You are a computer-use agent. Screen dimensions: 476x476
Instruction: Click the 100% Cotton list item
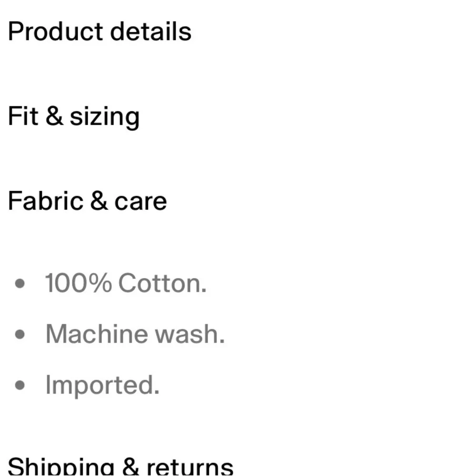click(x=126, y=283)
